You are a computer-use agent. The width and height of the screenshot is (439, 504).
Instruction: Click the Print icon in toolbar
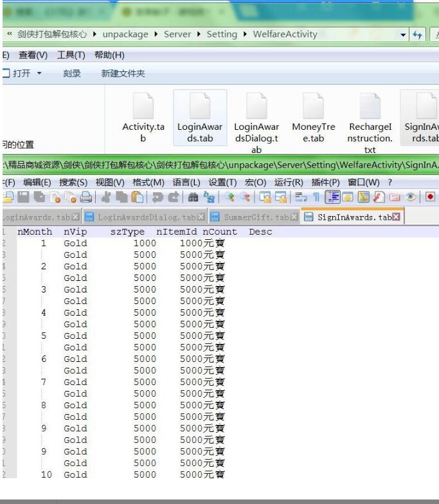[86, 197]
